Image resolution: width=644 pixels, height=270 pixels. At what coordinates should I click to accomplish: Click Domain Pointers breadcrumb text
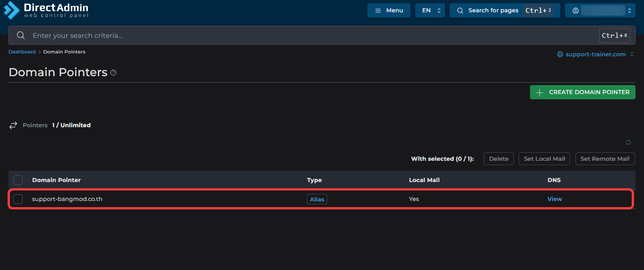pyautogui.click(x=64, y=52)
